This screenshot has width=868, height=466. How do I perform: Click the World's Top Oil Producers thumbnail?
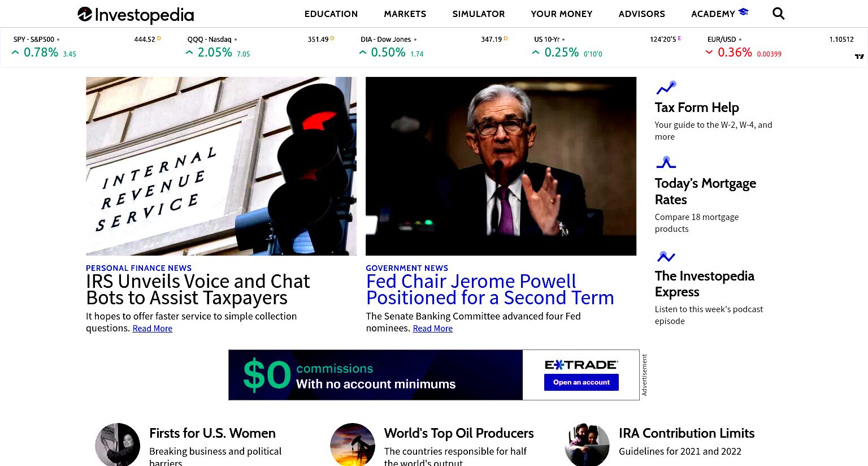(x=353, y=445)
